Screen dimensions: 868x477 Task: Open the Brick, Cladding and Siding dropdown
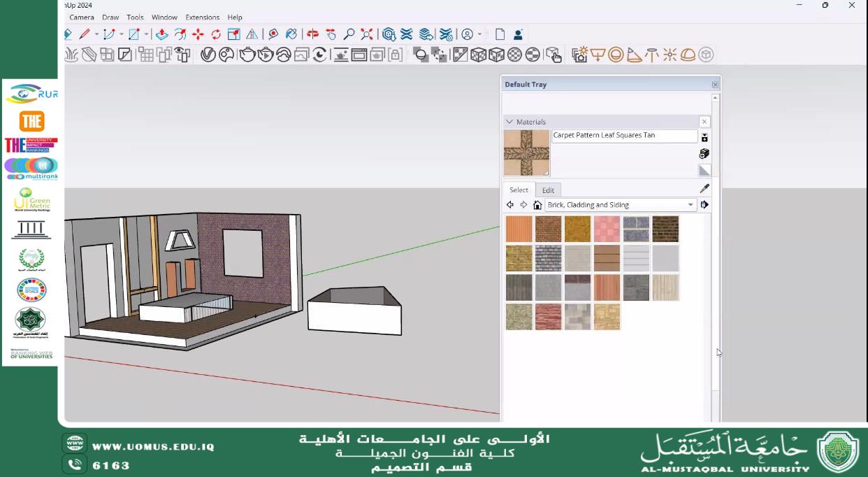[x=690, y=204]
